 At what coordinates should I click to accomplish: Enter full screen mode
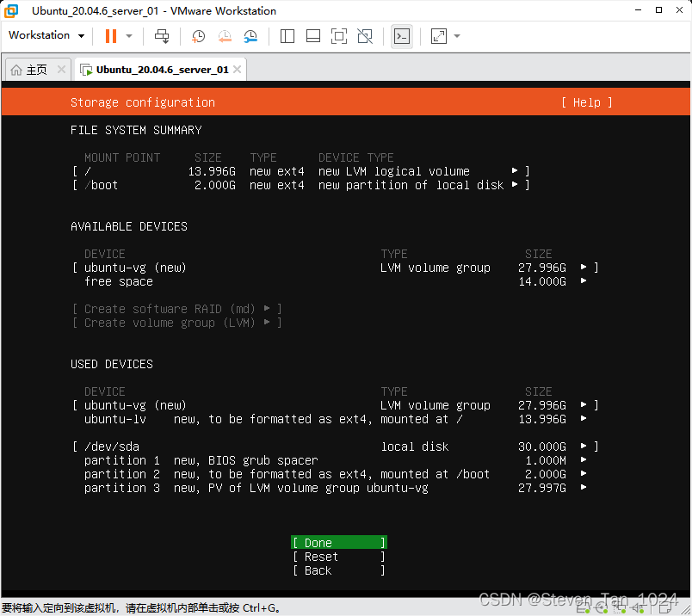339,36
